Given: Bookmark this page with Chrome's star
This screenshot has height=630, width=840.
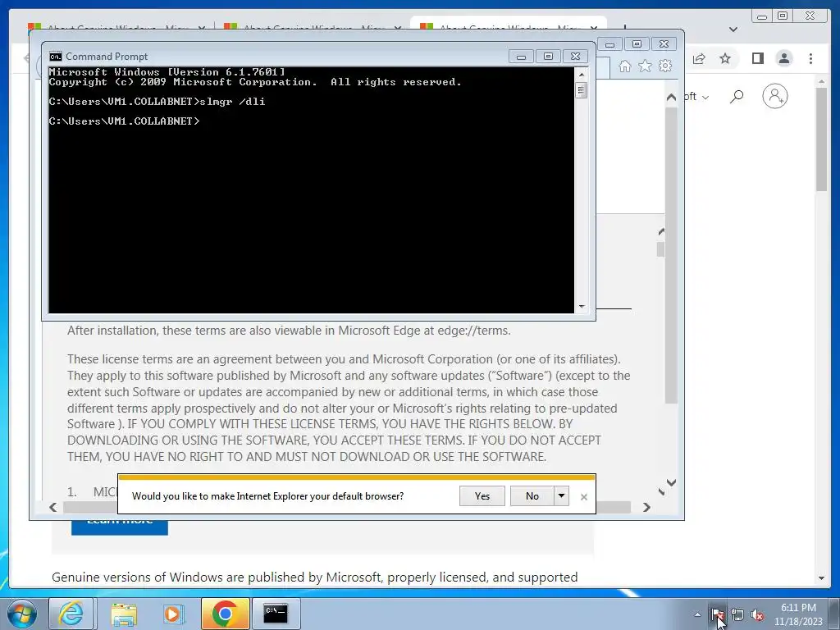Looking at the screenshot, I should [725, 58].
